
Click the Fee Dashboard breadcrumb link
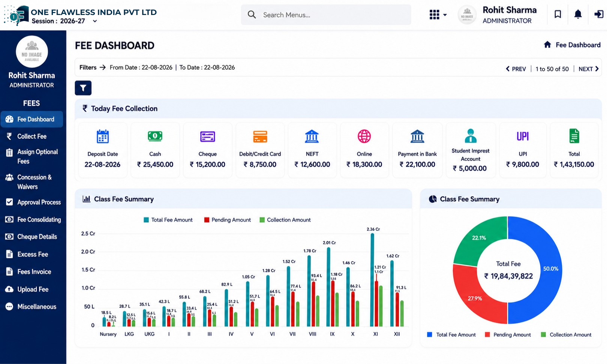coord(578,45)
